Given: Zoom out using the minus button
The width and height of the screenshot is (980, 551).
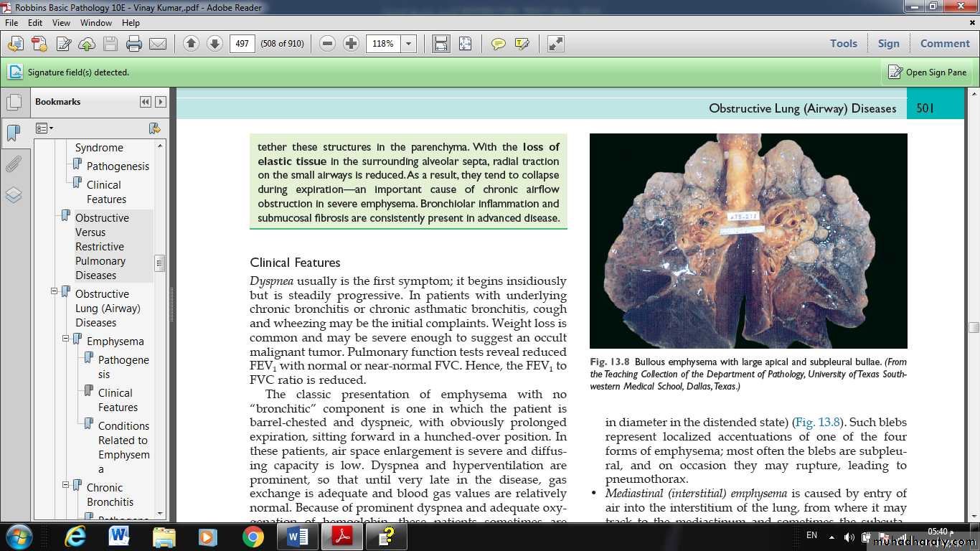Looking at the screenshot, I should click(328, 44).
